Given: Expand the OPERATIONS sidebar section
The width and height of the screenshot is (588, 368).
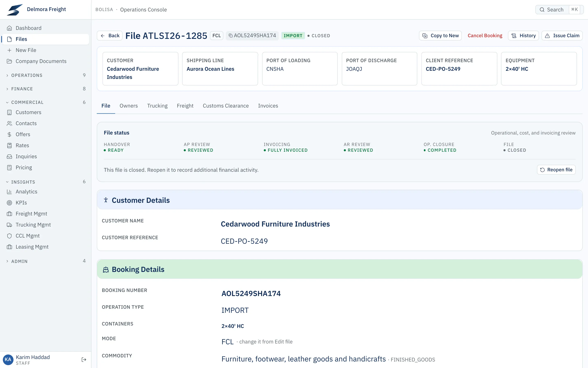Looking at the screenshot, I should pos(46,75).
